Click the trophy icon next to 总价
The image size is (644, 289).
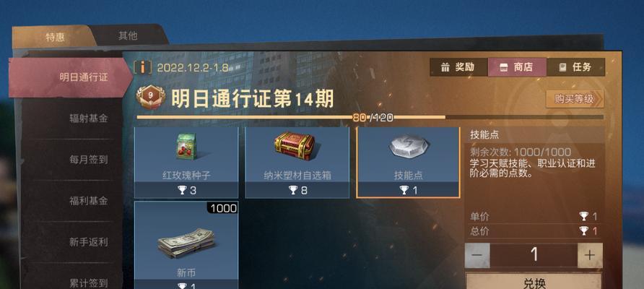[583, 231]
